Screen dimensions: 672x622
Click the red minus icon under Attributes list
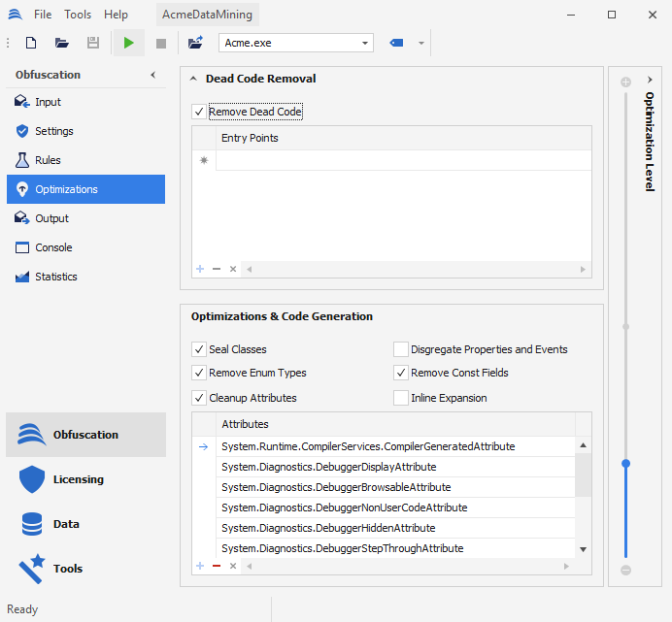[x=217, y=566]
